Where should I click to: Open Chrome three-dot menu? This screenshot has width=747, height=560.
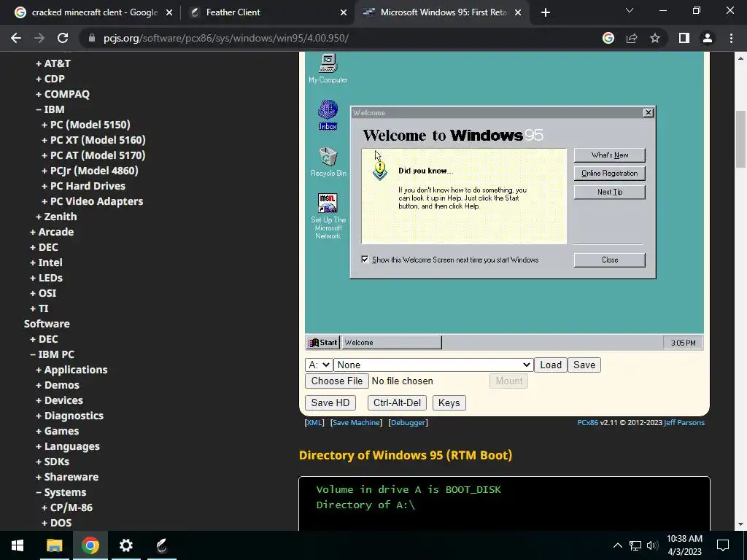tap(731, 38)
